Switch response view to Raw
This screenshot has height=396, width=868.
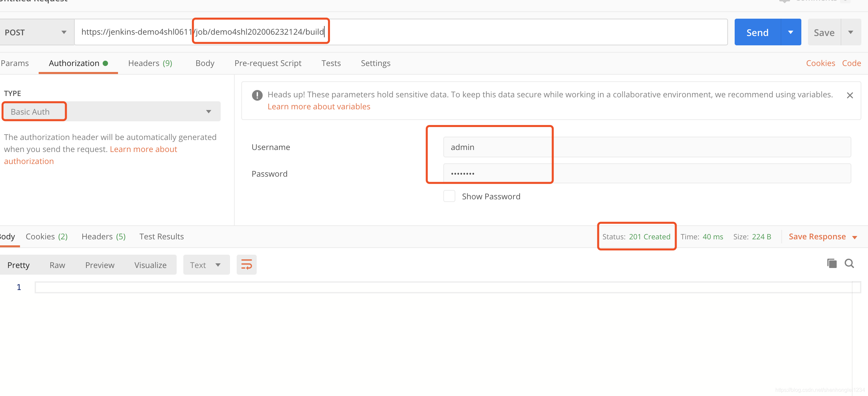57,265
